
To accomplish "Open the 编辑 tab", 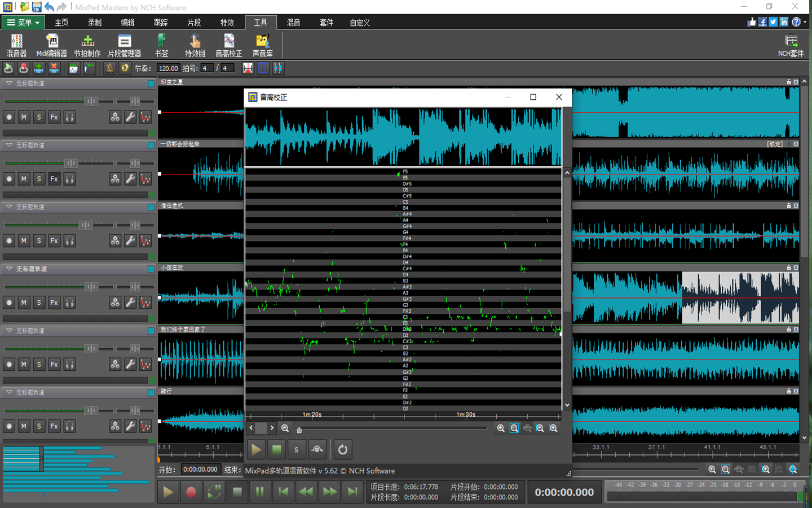I will pos(128,23).
